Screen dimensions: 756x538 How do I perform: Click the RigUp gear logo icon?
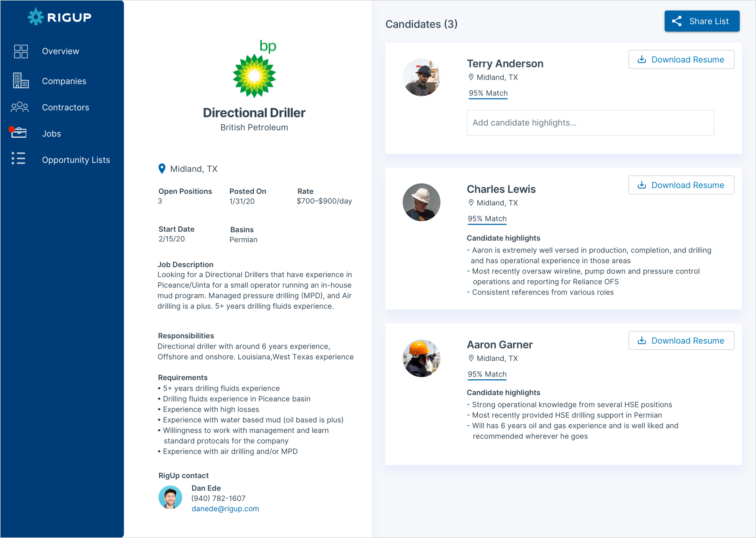tap(35, 17)
